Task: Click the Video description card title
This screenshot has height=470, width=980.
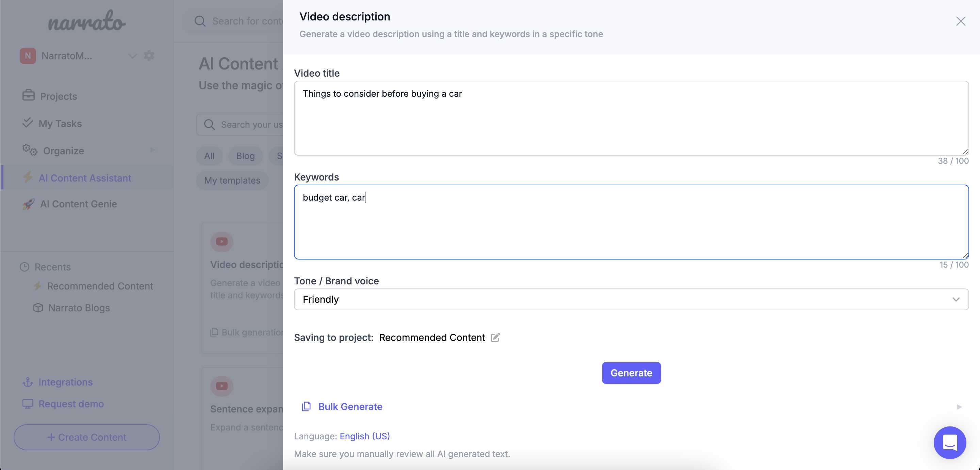Action: [x=246, y=265]
